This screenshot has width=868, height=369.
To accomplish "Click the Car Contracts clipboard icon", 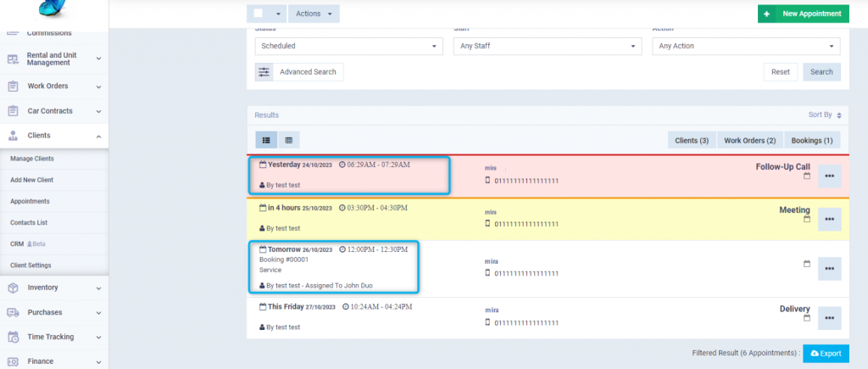I will [13, 111].
